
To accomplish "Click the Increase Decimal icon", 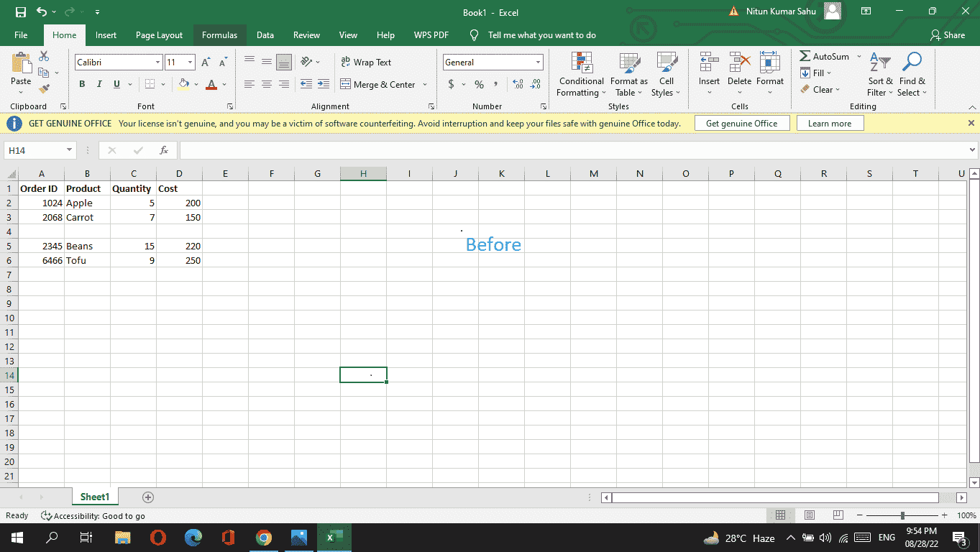I will pyautogui.click(x=517, y=84).
